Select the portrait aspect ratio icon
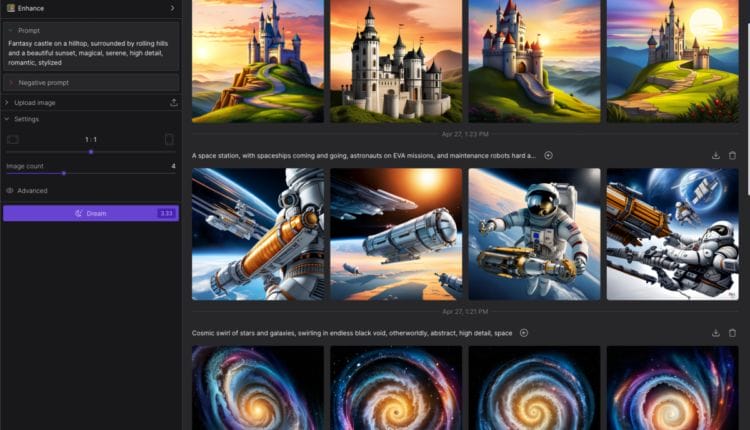 tap(169, 140)
